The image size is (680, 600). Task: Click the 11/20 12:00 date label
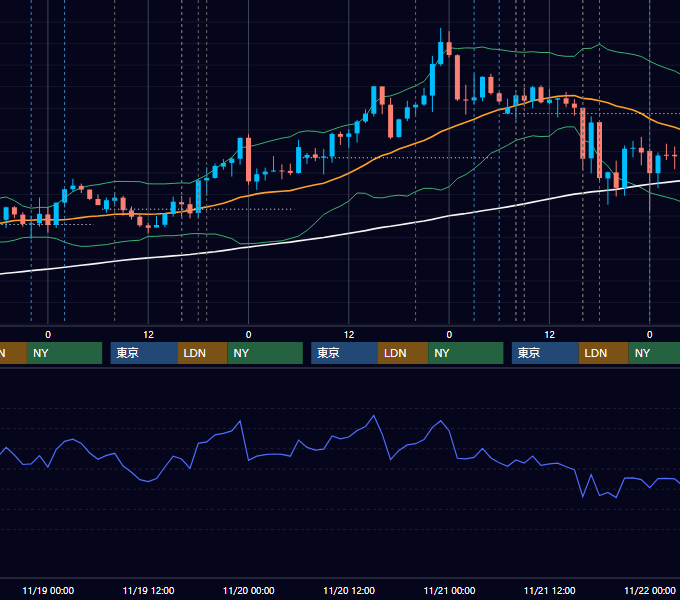coord(349,590)
